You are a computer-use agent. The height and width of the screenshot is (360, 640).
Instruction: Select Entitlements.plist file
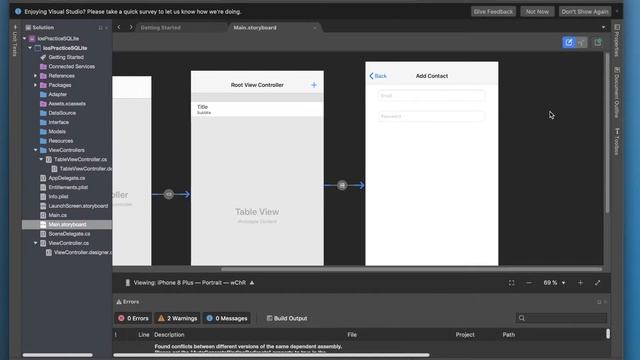(68, 187)
